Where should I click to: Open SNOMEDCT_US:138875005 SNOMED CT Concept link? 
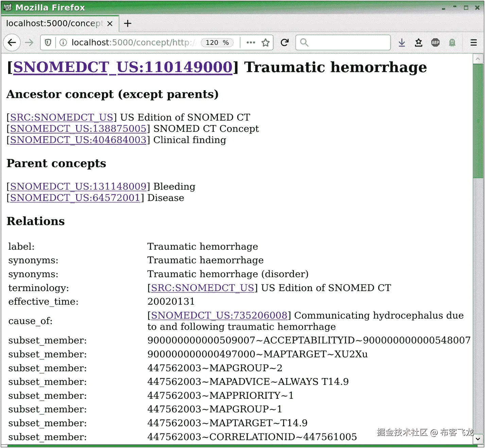point(78,129)
